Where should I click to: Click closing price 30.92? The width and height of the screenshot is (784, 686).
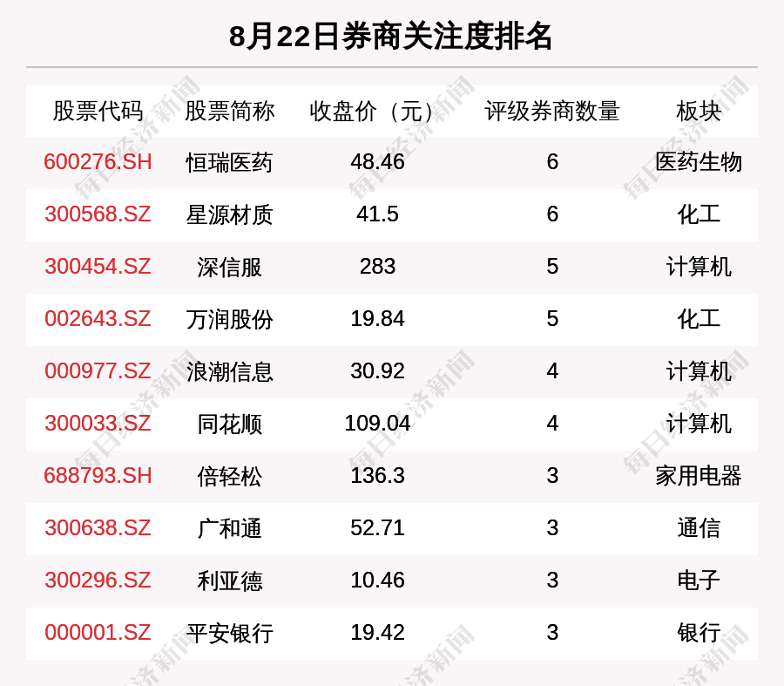[377, 371]
